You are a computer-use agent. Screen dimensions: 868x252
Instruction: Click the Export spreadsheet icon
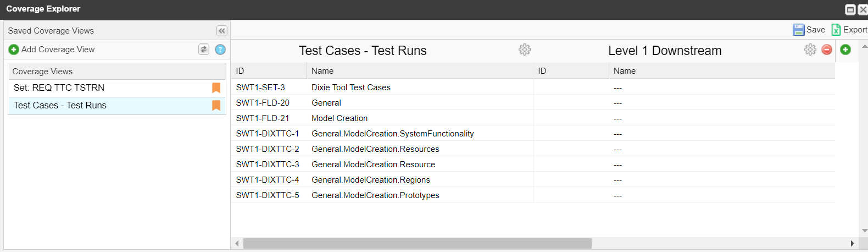coord(836,30)
